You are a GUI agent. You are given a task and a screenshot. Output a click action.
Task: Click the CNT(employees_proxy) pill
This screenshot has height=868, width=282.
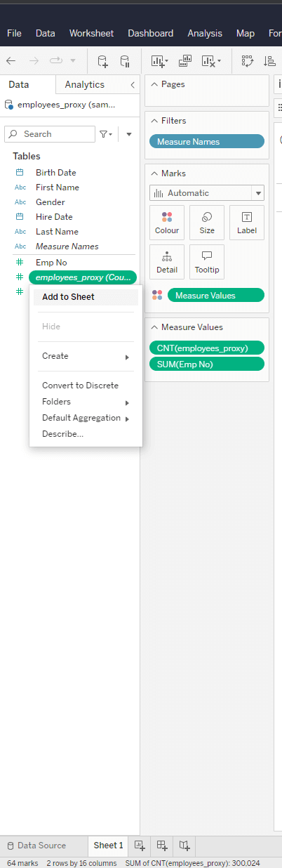(207, 348)
